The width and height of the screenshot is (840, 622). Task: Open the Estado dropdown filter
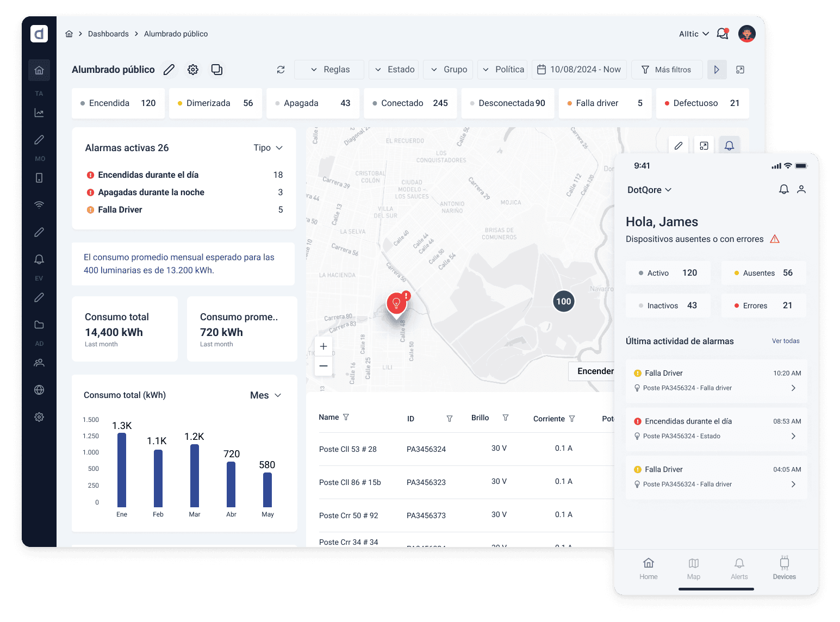(x=394, y=70)
